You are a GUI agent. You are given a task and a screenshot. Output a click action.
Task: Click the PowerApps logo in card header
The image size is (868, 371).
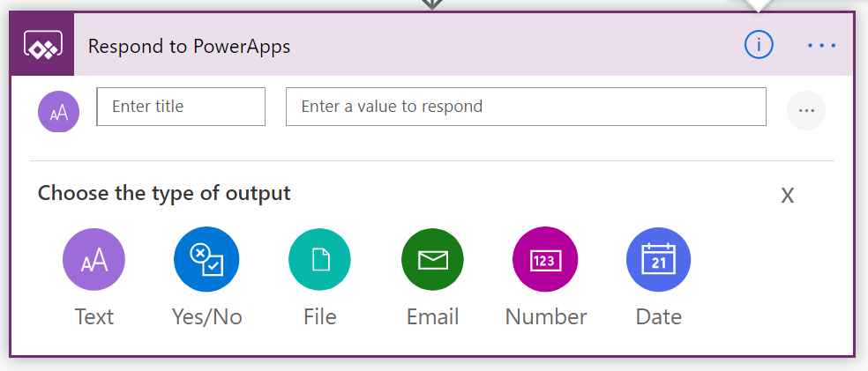click(x=42, y=45)
